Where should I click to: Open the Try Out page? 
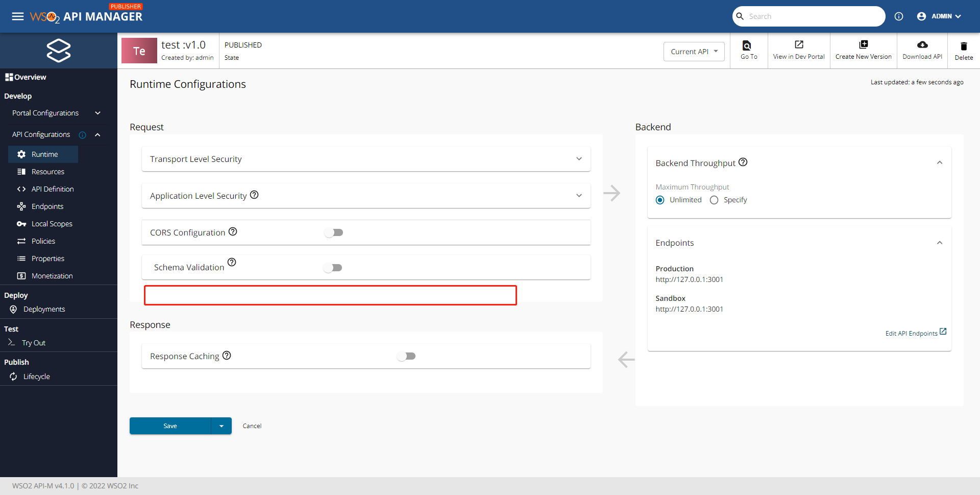coord(33,343)
